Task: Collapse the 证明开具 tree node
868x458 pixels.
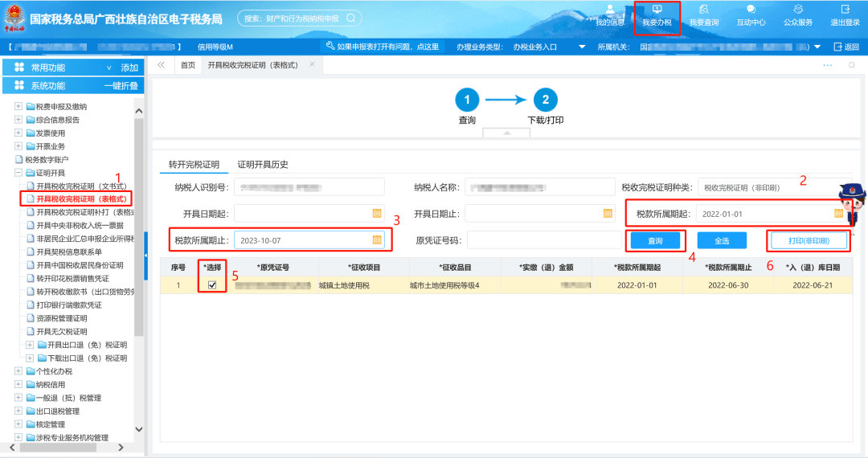Action: [18, 173]
